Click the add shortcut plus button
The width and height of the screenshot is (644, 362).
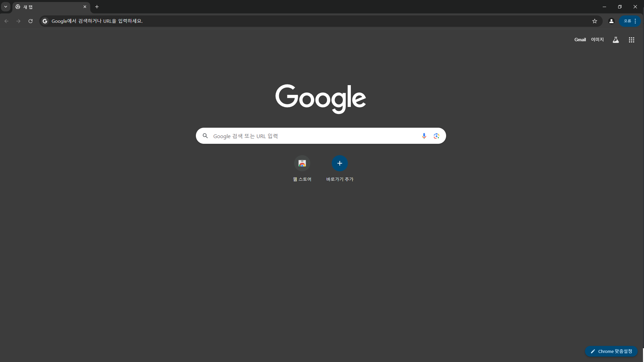tap(339, 164)
